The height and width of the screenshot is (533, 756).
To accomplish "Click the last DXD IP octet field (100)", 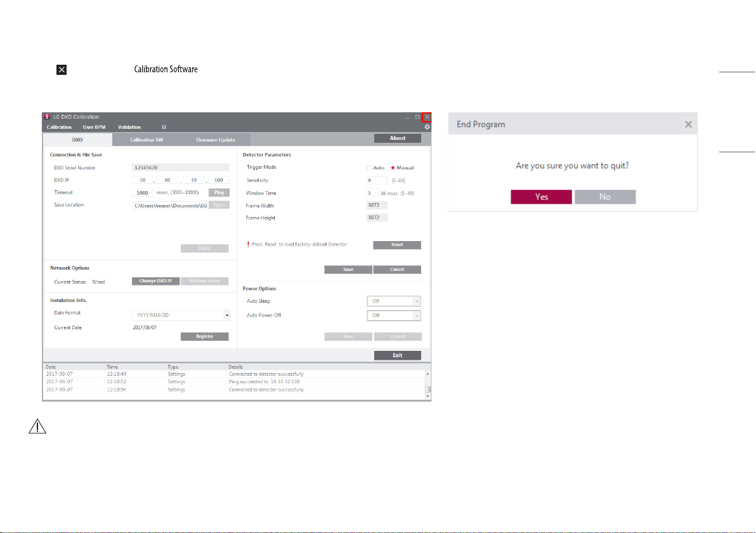I will click(219, 180).
